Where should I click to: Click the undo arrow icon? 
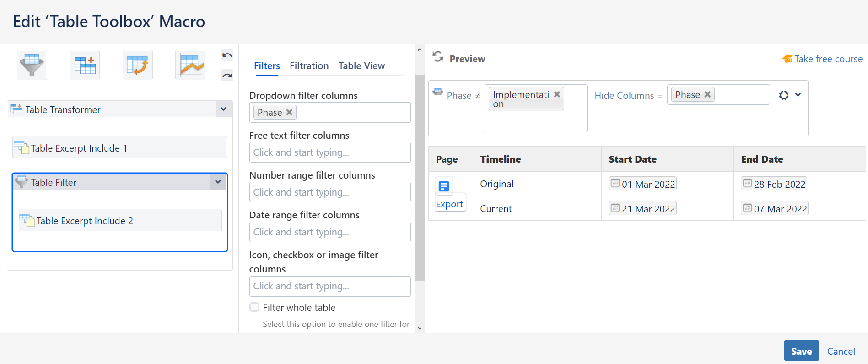227,55
